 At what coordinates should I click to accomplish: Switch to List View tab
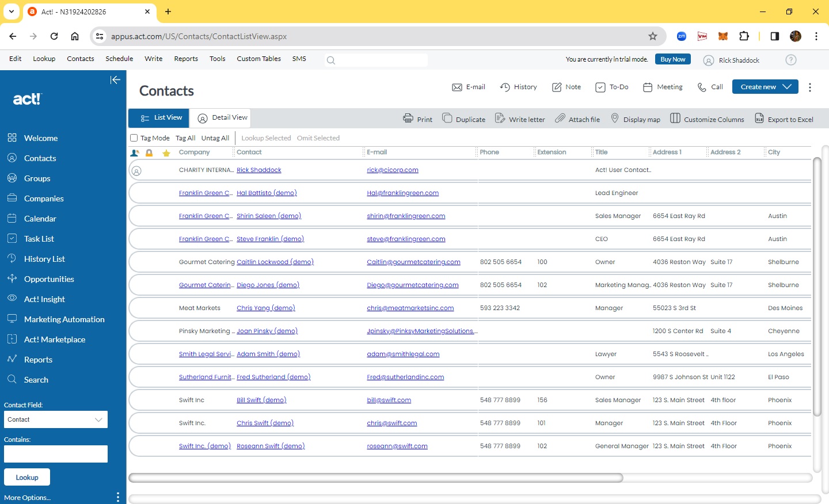click(159, 118)
